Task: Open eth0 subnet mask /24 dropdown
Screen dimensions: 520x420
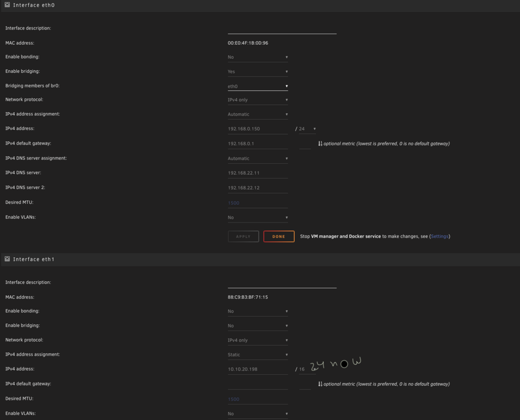Action: [x=307, y=129]
